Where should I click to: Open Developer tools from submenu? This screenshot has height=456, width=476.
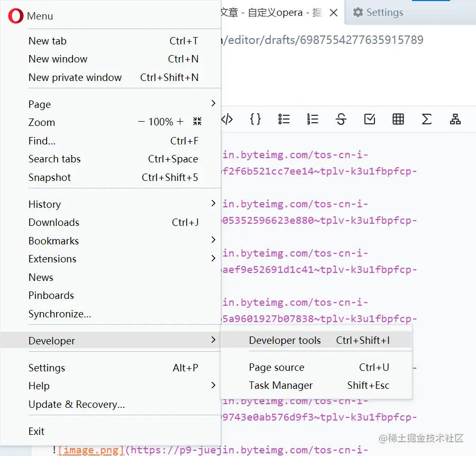coord(316,340)
